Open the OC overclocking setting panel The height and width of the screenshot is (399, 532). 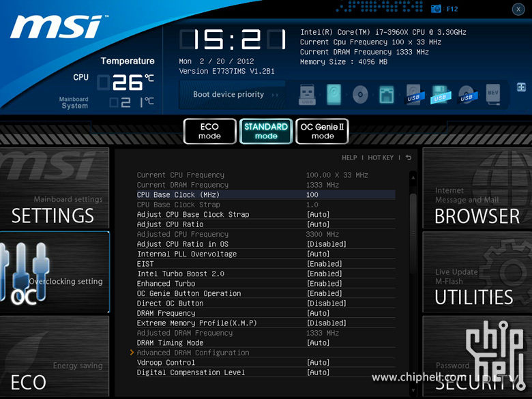[55, 272]
